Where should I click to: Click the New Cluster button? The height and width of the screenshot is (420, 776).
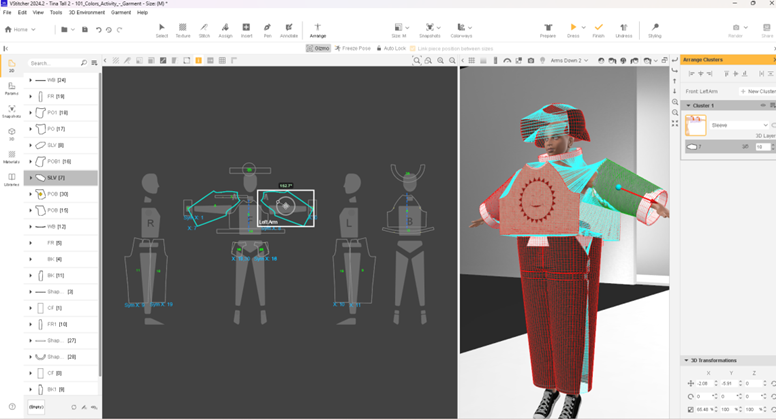click(x=756, y=91)
